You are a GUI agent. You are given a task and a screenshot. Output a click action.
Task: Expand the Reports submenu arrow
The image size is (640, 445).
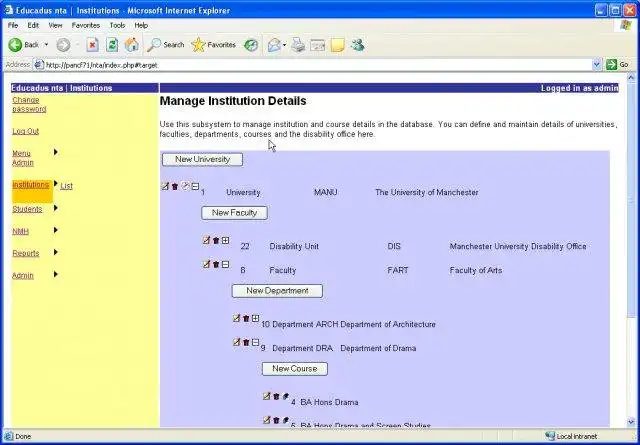click(56, 252)
